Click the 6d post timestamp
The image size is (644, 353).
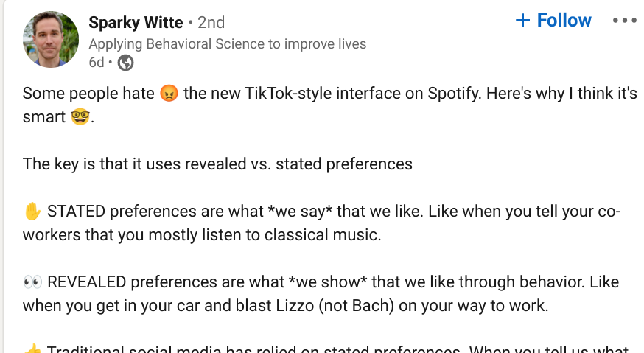[97, 63]
